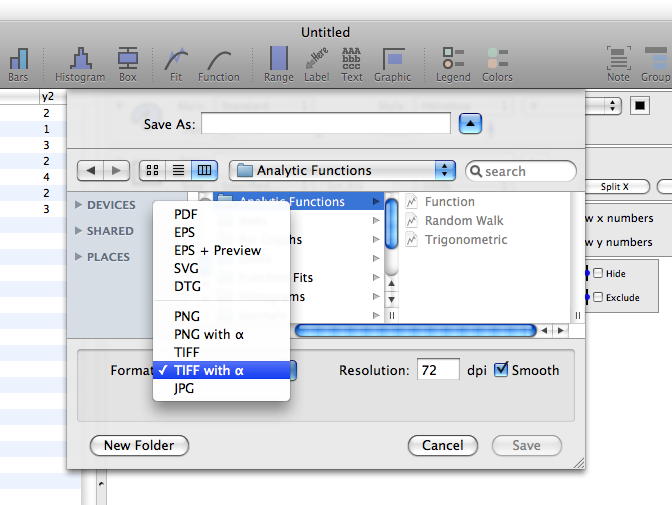672x505 pixels.
Task: Click the New Folder button
Action: 139,445
